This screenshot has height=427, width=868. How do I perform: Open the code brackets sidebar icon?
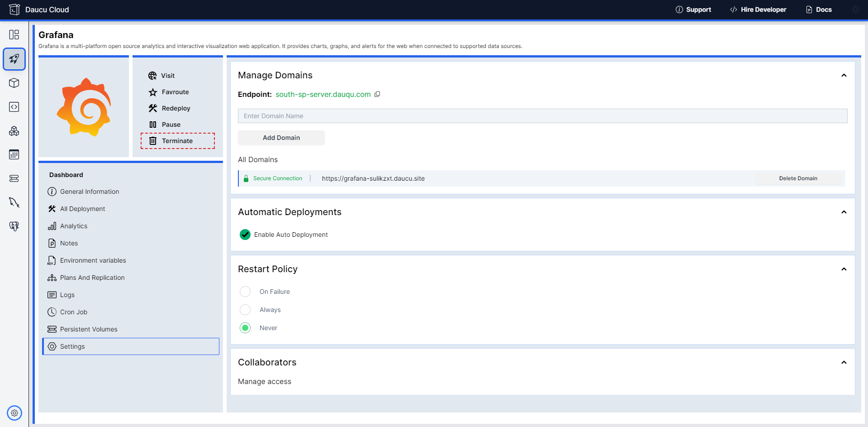click(x=14, y=107)
